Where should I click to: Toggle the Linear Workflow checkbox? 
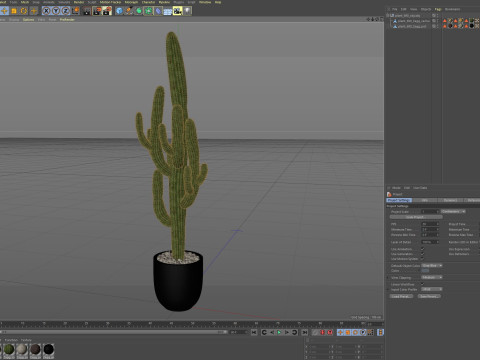(x=422, y=284)
